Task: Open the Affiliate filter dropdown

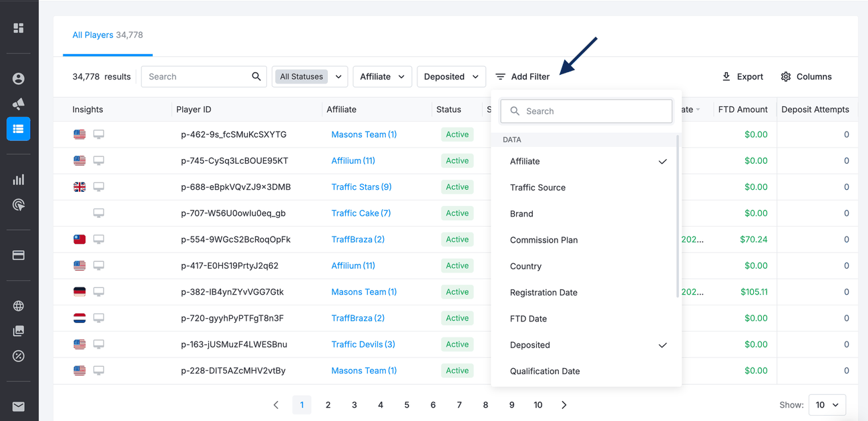Action: tap(382, 77)
